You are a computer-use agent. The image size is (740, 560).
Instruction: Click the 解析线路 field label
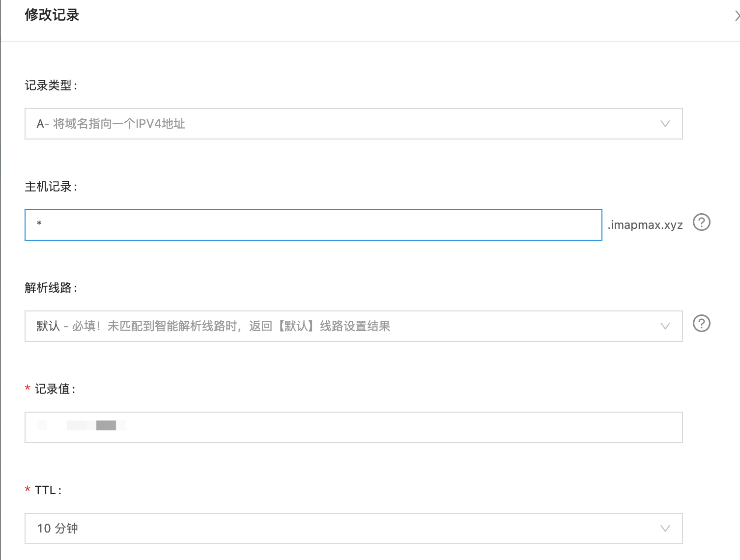(51, 288)
